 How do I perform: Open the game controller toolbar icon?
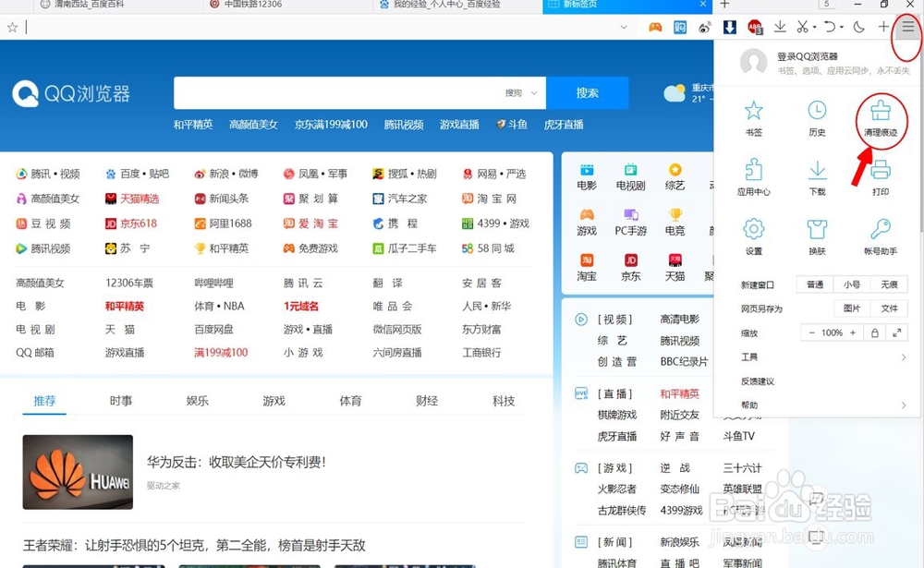(x=655, y=27)
